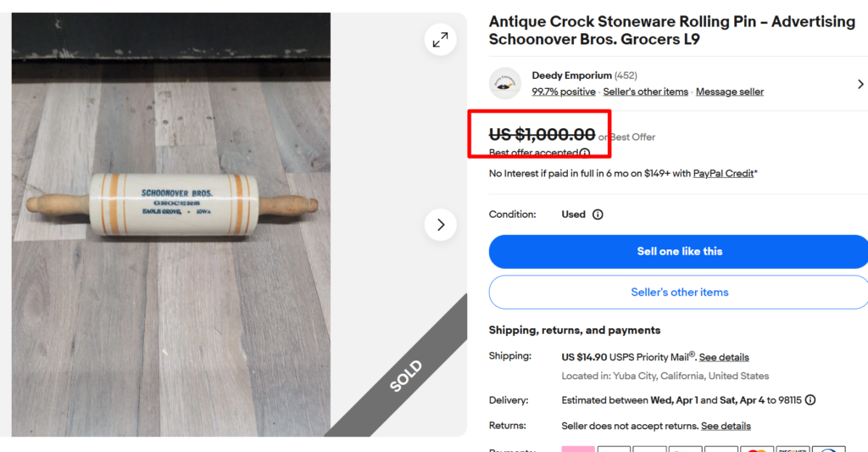Screen dimensions: 868x452
Task: Open the Deedy Emporium seller name link
Action: tap(570, 75)
